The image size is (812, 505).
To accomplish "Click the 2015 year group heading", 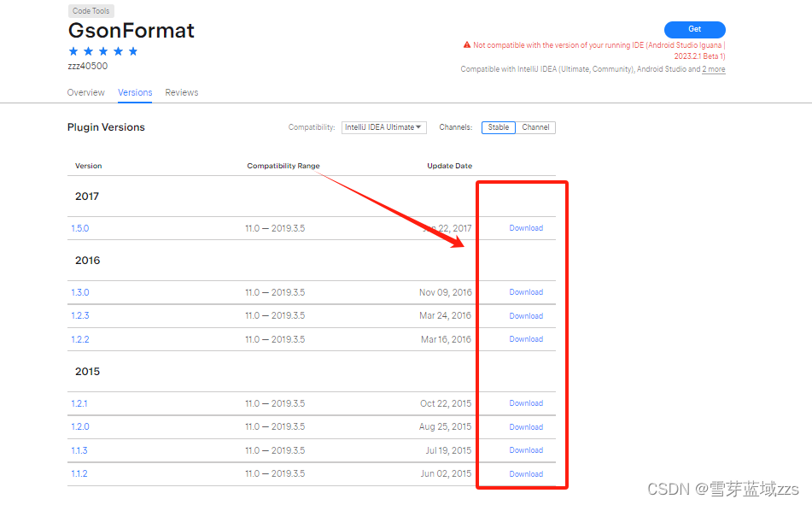I will click(87, 372).
